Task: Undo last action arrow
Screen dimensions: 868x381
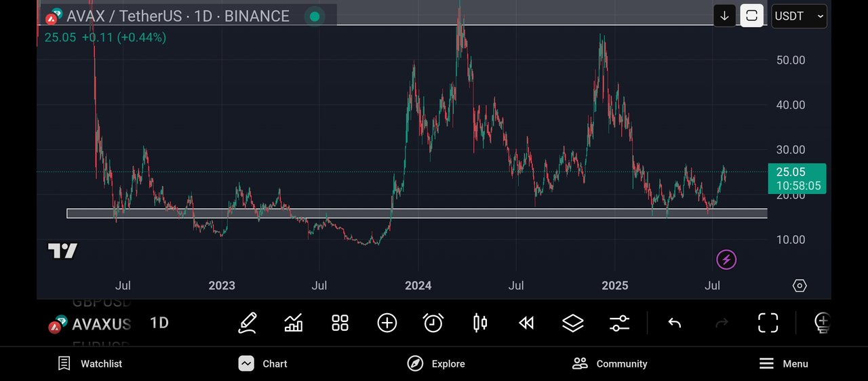Action: (674, 323)
